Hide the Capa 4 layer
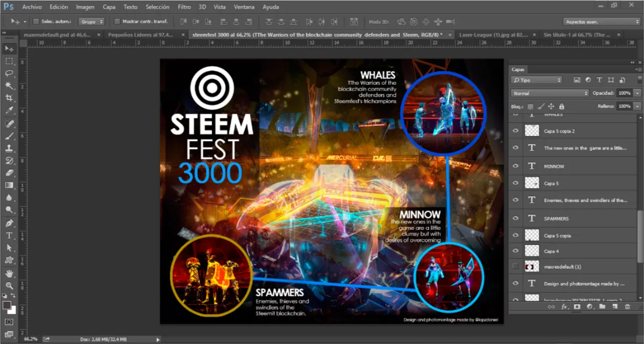The height and width of the screenshot is (344, 644). pos(516,251)
